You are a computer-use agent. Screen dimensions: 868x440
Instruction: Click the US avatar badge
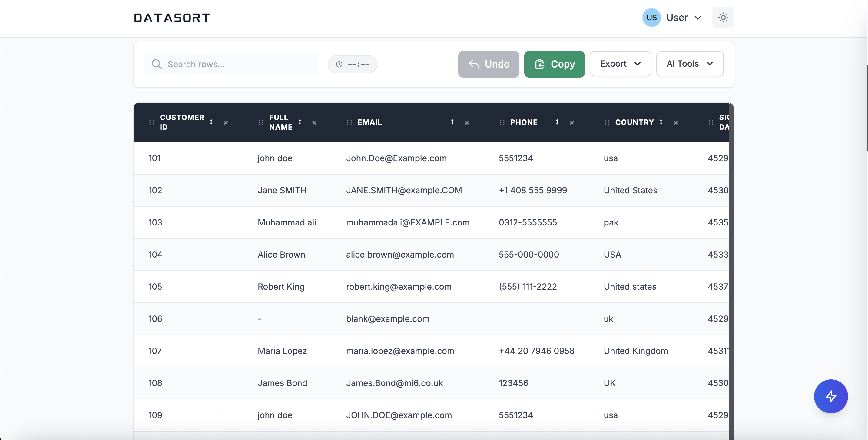[651, 18]
